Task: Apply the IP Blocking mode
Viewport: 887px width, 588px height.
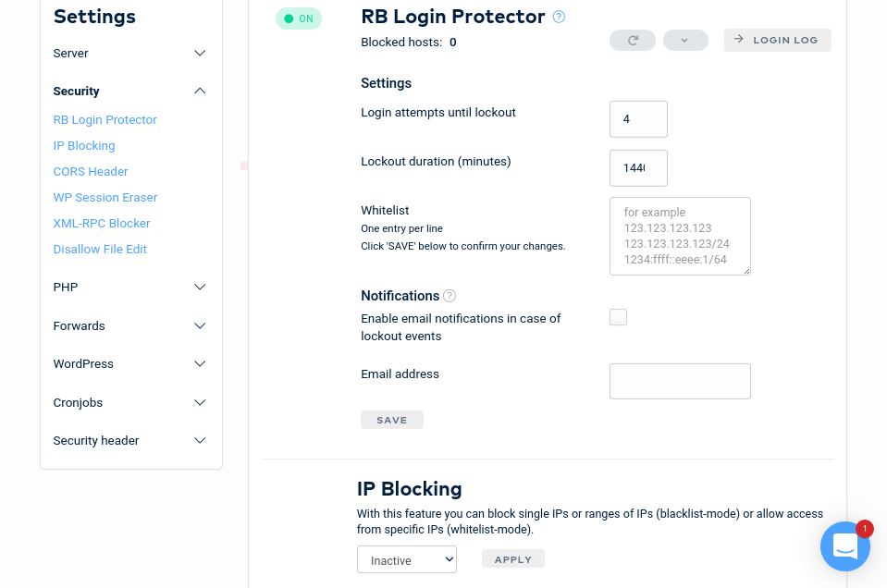Action: 513,558
